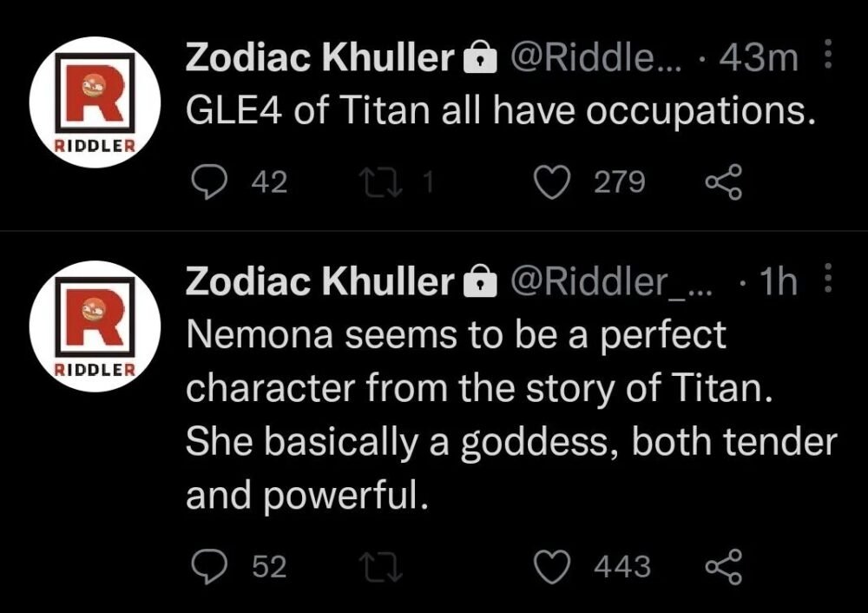Open Zodiac Khuller profile from second tweet
The image size is (868, 613).
coord(320,282)
